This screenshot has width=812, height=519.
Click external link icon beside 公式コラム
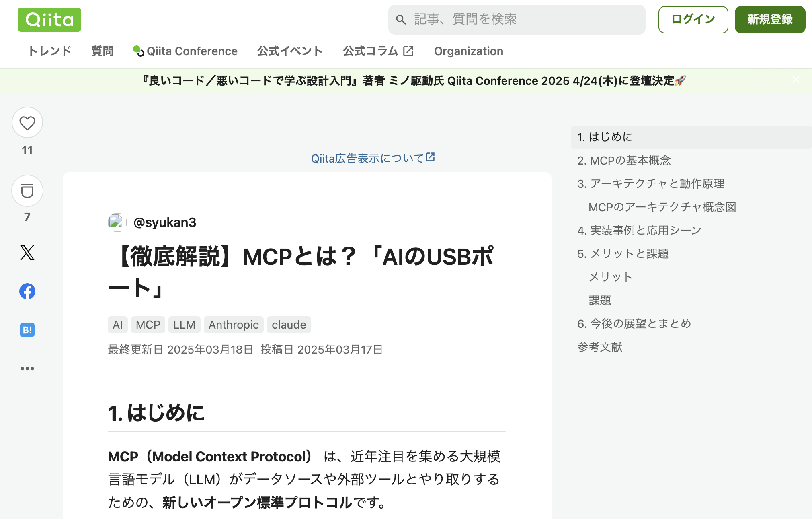[408, 51]
